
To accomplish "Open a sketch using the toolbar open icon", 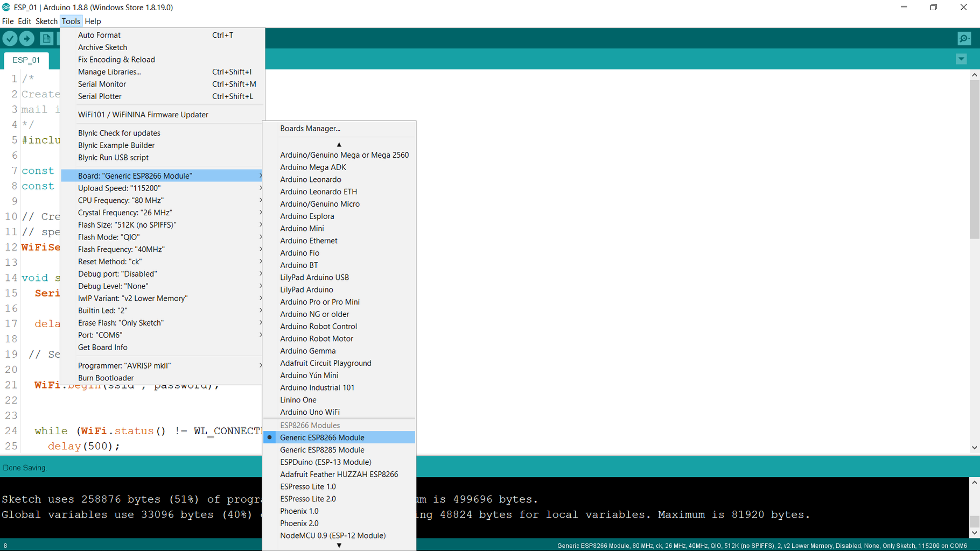I will pyautogui.click(x=63, y=38).
